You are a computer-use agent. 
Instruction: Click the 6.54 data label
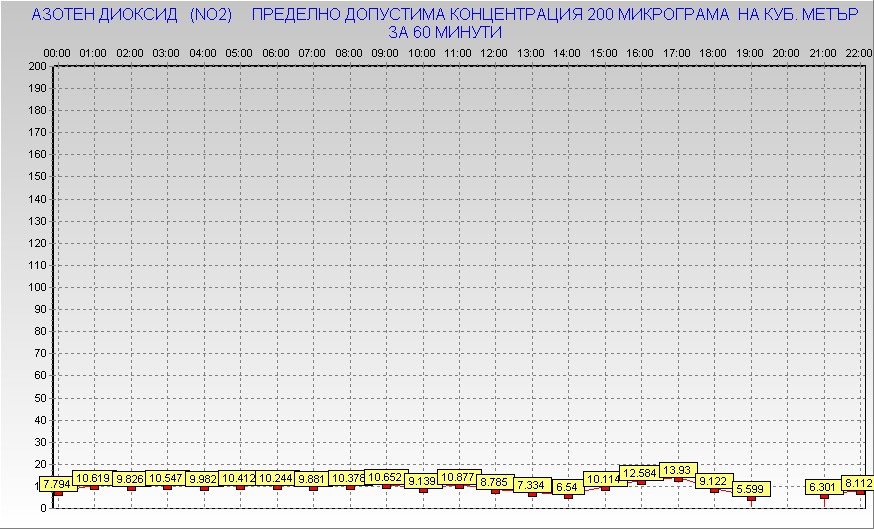point(567,486)
